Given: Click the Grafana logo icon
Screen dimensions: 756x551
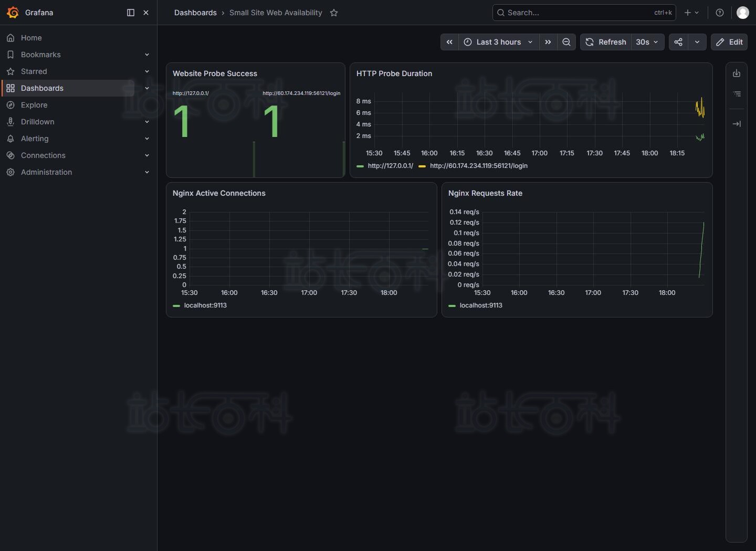Looking at the screenshot, I should (x=13, y=13).
